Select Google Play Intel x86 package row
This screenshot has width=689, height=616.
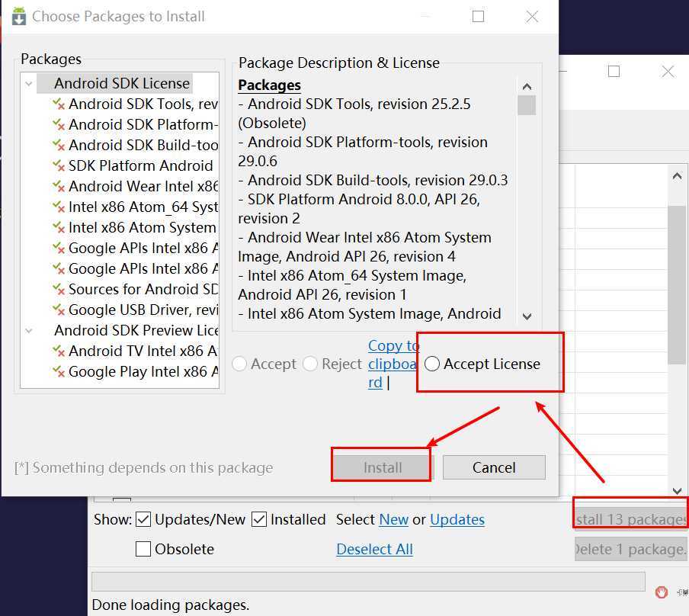point(143,372)
